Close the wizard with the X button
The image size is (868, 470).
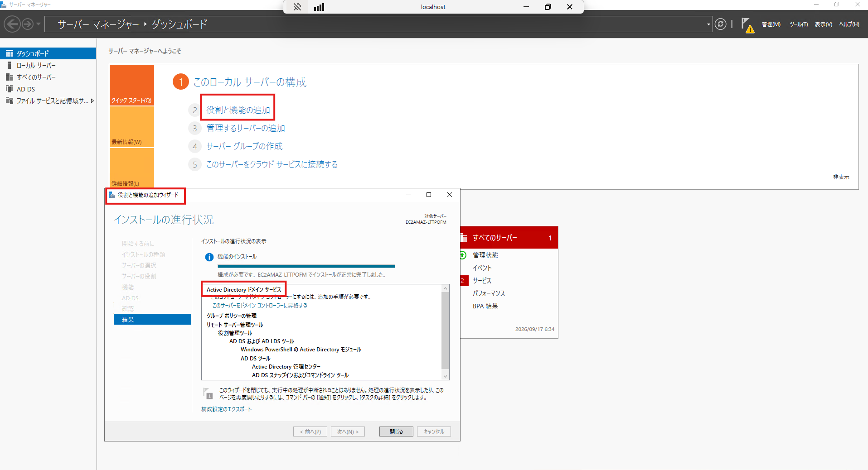pos(450,195)
